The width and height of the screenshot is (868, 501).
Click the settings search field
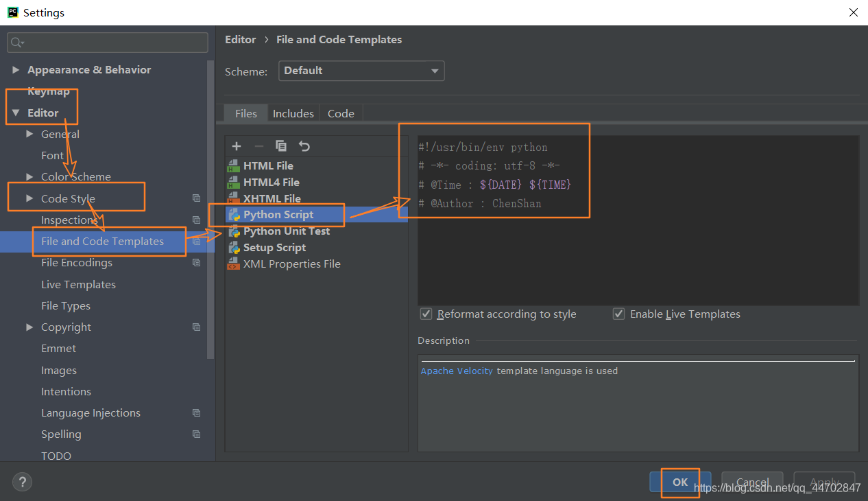[107, 42]
